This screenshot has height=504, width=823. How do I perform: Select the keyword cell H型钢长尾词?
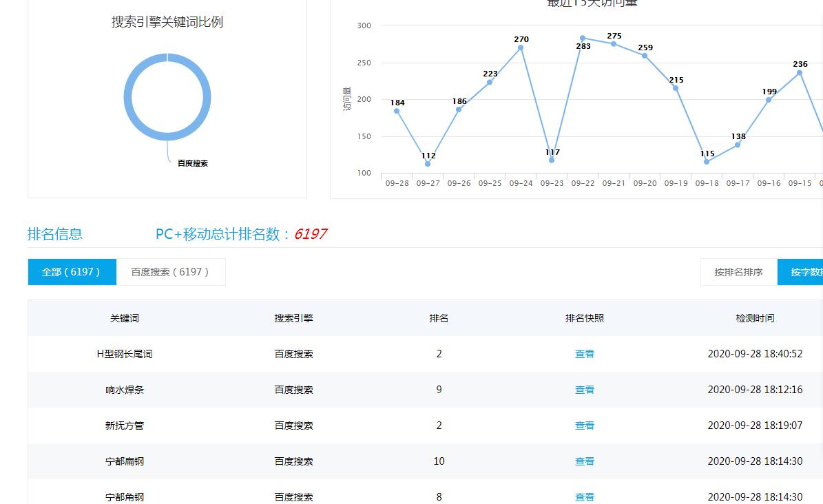(x=125, y=354)
